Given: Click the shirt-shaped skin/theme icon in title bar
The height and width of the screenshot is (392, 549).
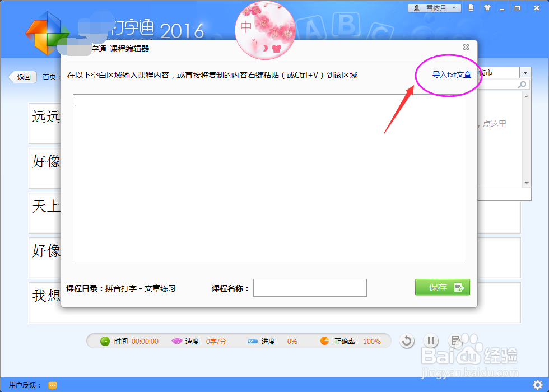Looking at the screenshot, I should coord(488,8).
